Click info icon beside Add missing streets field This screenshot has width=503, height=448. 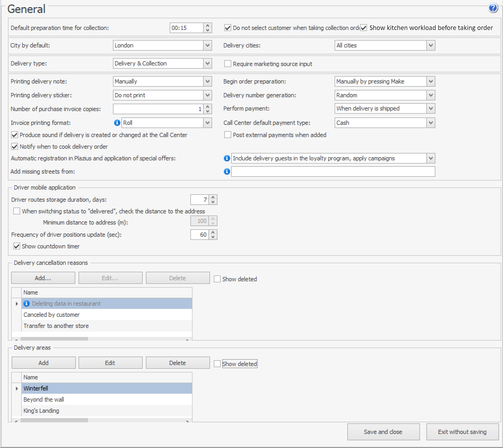[x=227, y=172]
